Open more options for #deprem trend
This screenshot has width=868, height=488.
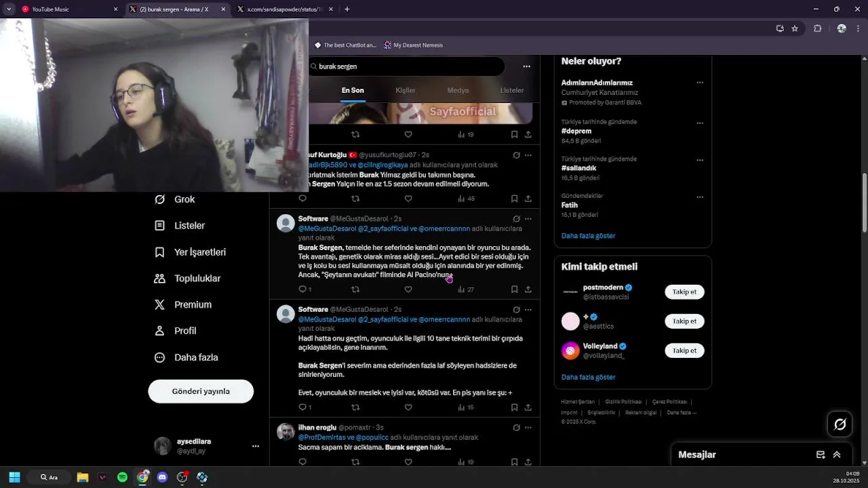pos(700,123)
